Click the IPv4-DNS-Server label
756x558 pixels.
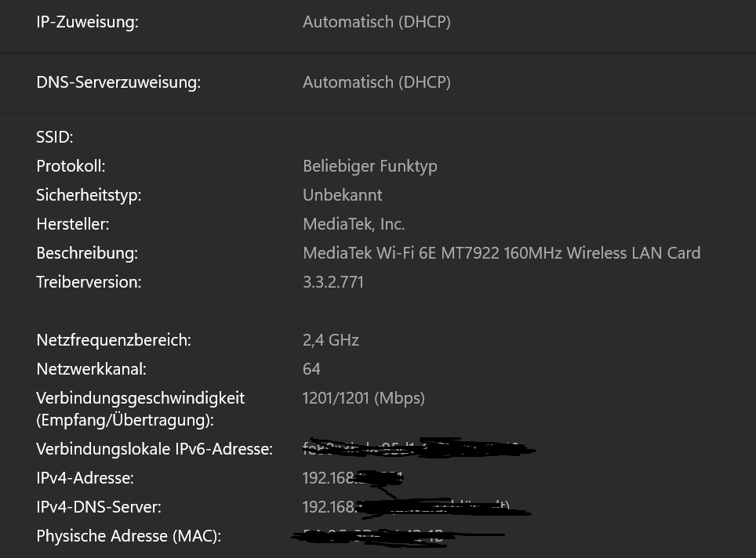99,507
